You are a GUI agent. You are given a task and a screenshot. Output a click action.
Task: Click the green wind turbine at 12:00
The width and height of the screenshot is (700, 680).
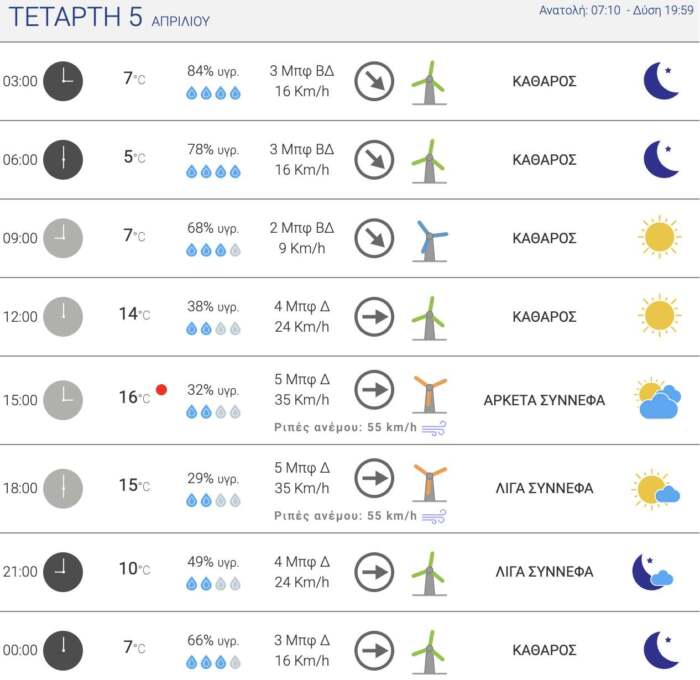[429, 317]
